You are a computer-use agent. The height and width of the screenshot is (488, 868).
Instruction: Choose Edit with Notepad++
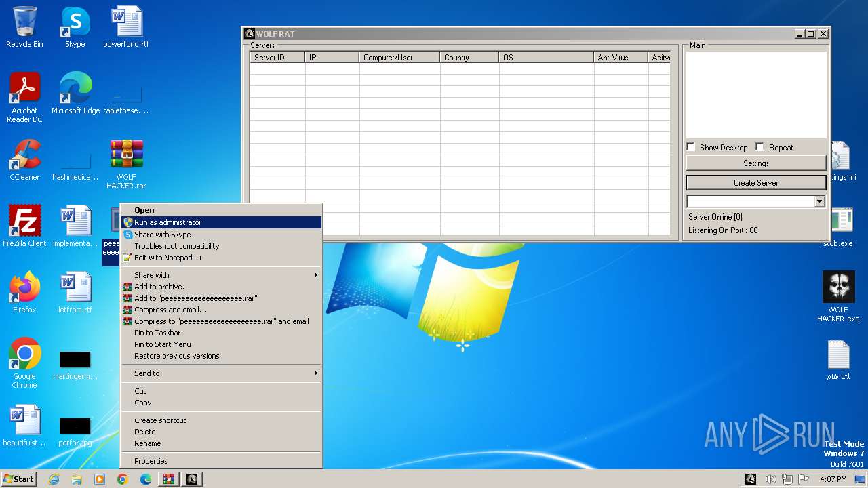221,258
